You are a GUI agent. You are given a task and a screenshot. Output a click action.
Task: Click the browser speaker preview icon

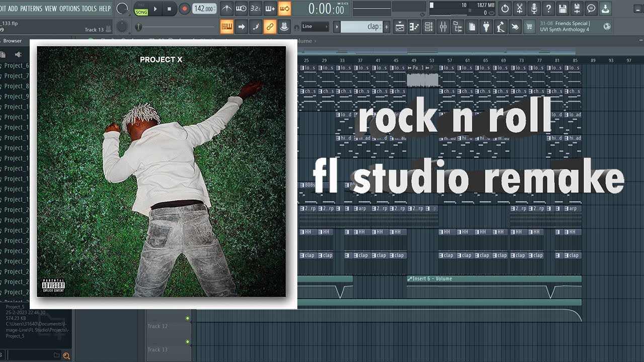tap(18, 54)
